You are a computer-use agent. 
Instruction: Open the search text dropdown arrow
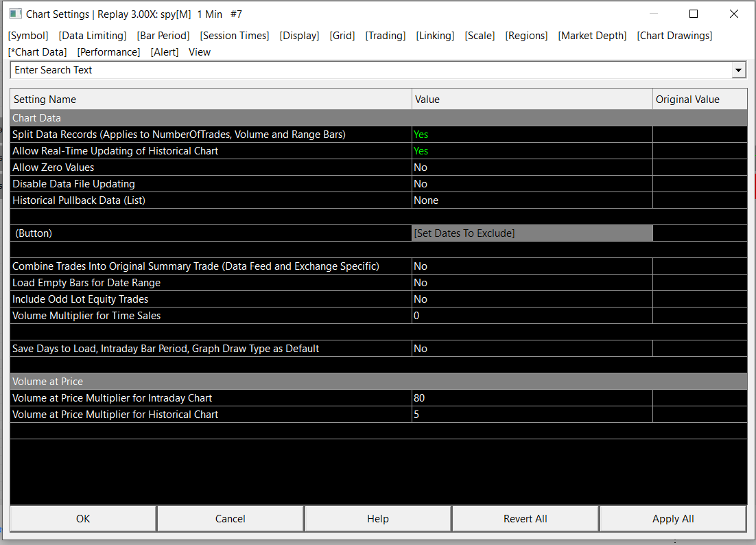tap(738, 71)
